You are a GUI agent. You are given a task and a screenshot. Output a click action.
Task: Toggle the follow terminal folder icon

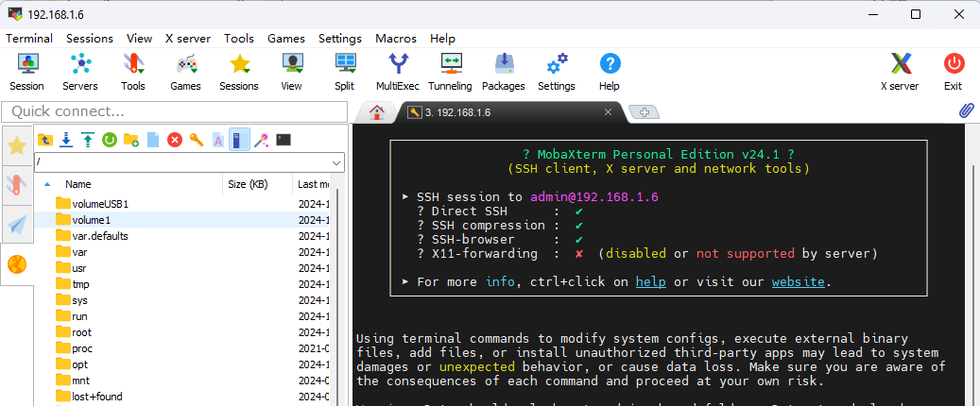239,139
